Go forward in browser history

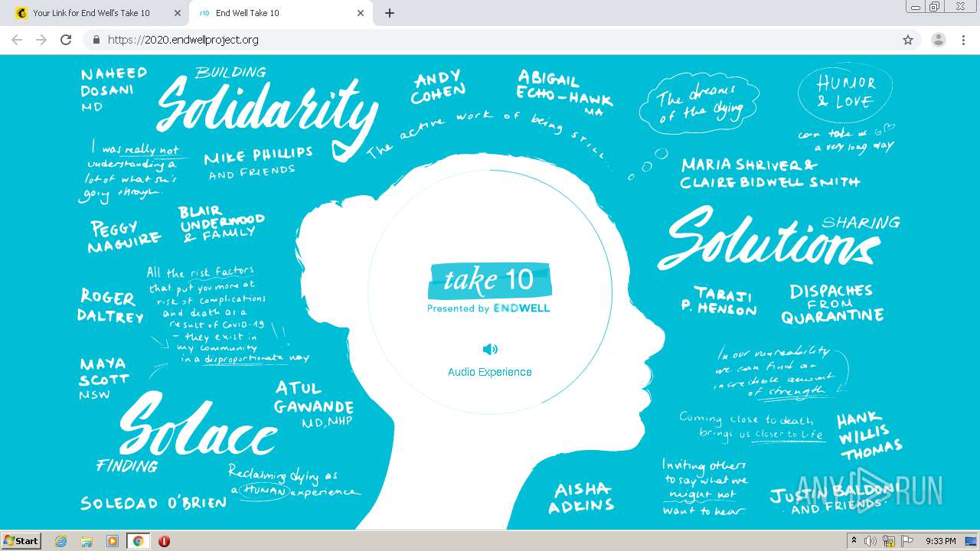41,40
